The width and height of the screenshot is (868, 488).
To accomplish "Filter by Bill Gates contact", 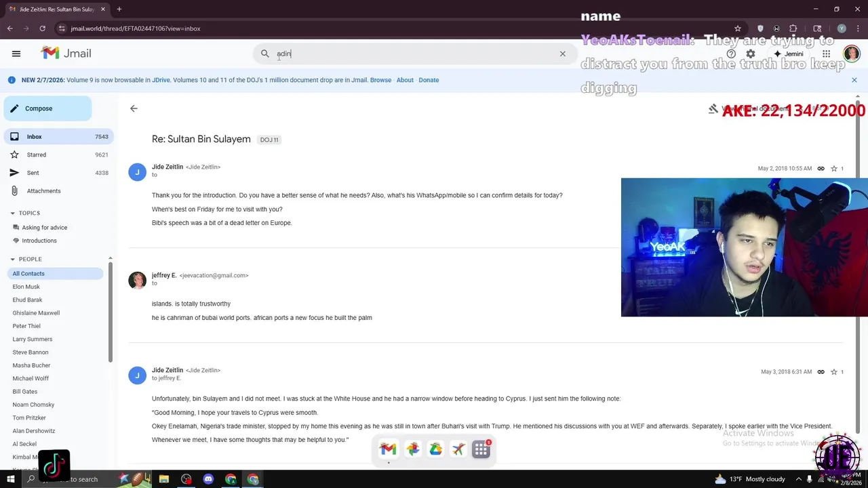I will tap(24, 392).
